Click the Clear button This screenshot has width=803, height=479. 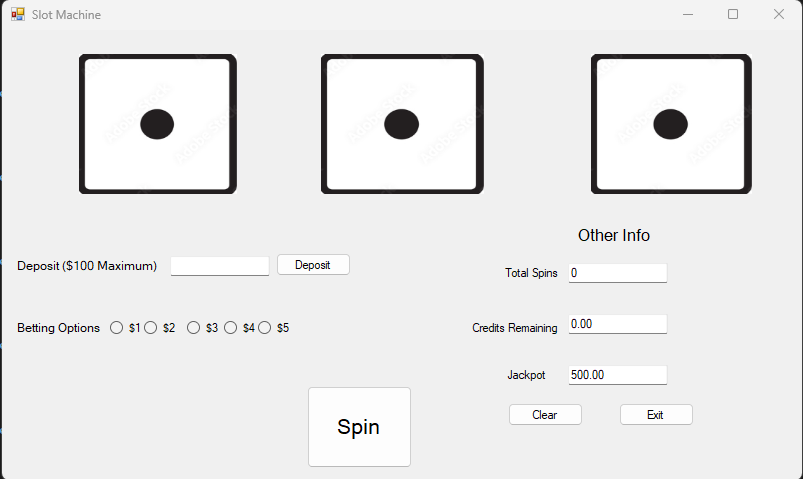pyautogui.click(x=545, y=415)
